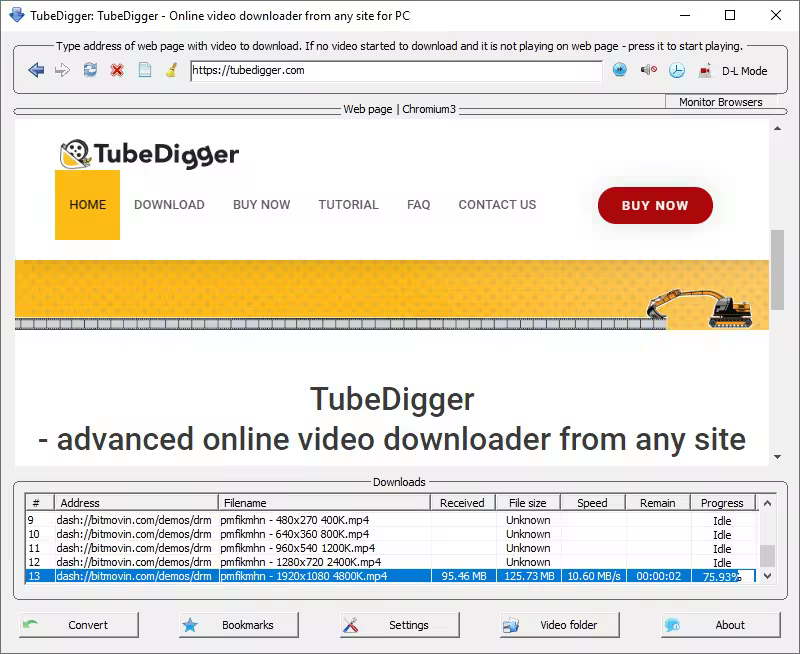The height and width of the screenshot is (654, 800).
Task: Open Settings
Action: (399, 625)
